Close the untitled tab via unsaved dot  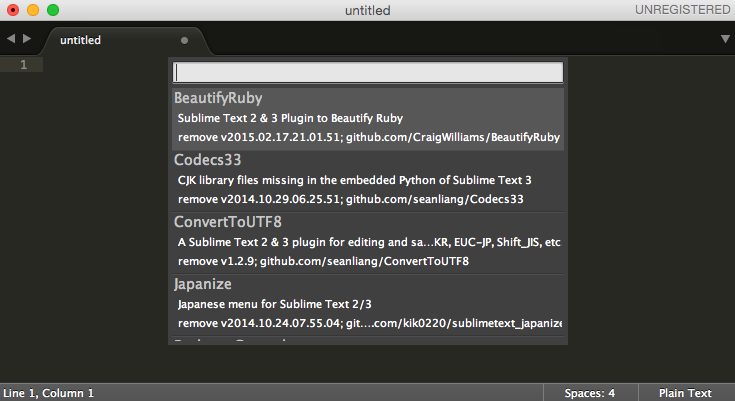[x=185, y=40]
